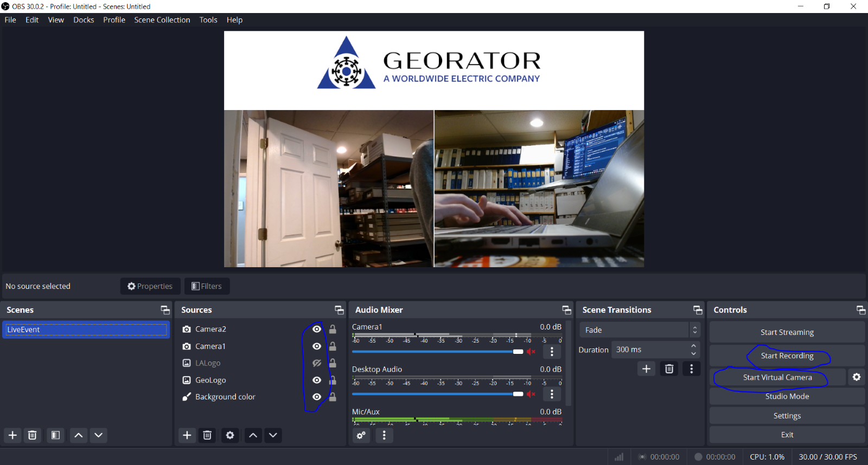Open source properties gear in Sources toolbar
Viewport: 868px width, 465px height.
point(230,435)
